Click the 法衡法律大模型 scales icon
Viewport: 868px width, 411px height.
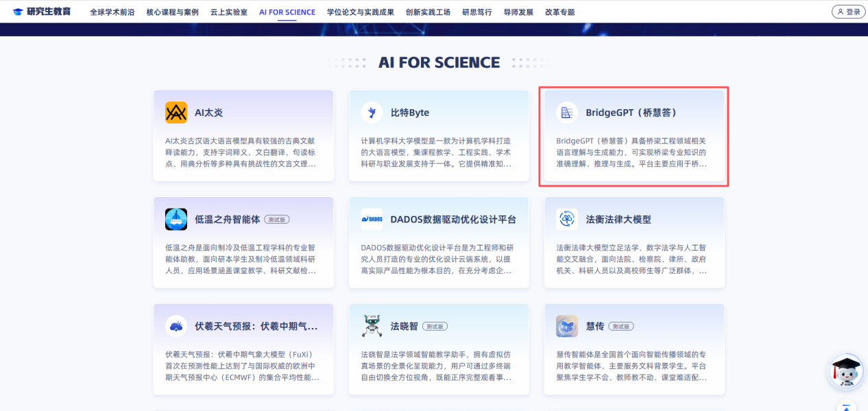[x=567, y=220]
